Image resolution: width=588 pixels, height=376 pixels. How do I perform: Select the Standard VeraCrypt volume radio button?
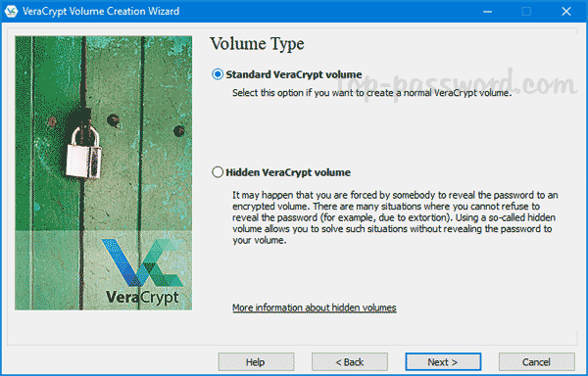click(218, 74)
